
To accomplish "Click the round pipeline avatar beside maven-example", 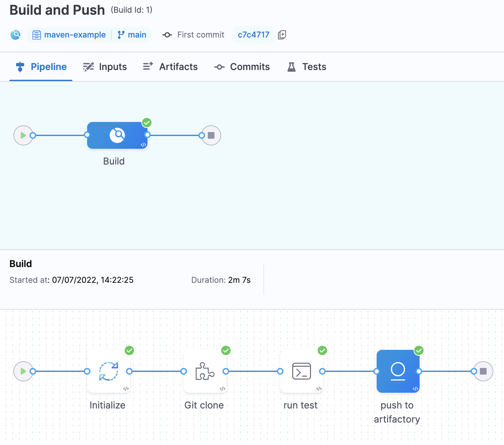I will (15, 35).
